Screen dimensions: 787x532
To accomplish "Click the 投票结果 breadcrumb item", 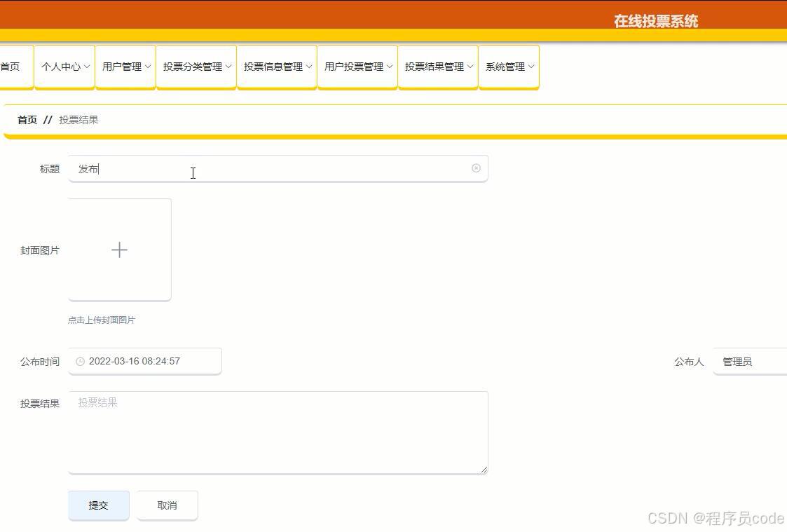I will (78, 120).
